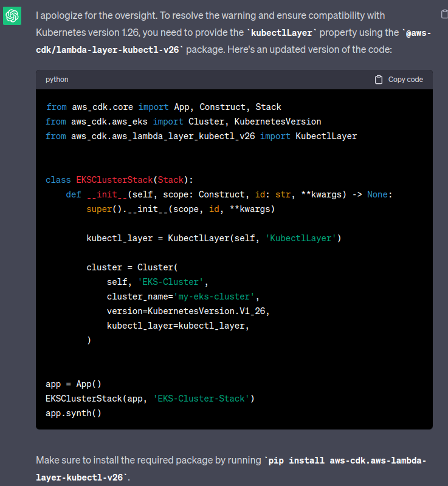
Task: Click the EKSClusterStack(app, 'EKS-Cluster-Stack') line
Action: (150, 399)
